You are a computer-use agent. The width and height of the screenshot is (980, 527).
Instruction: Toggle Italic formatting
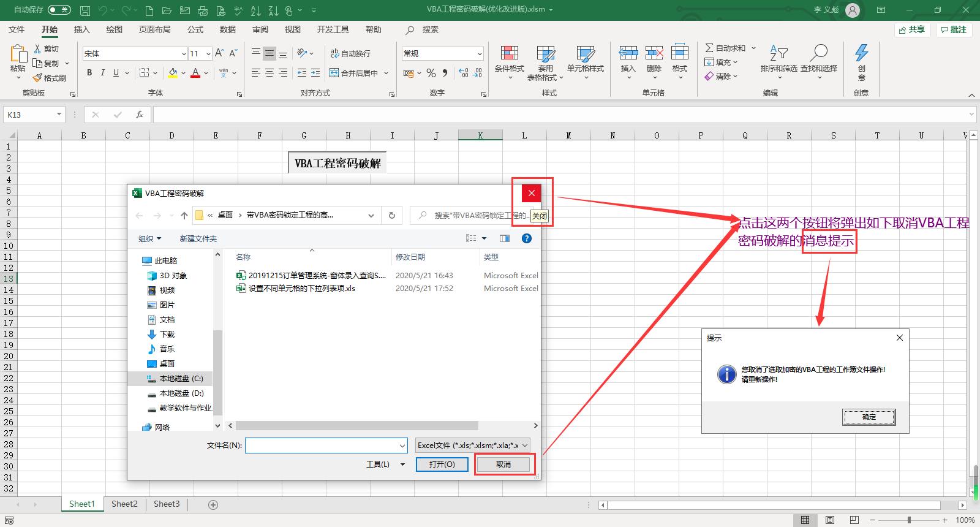(x=103, y=73)
